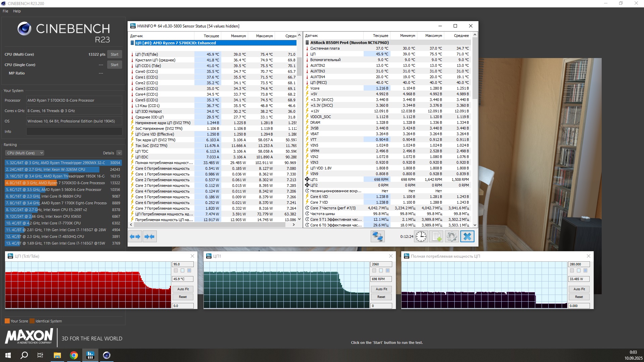Start the CPU (Single Core) test
The image size is (644, 362).
tap(114, 65)
